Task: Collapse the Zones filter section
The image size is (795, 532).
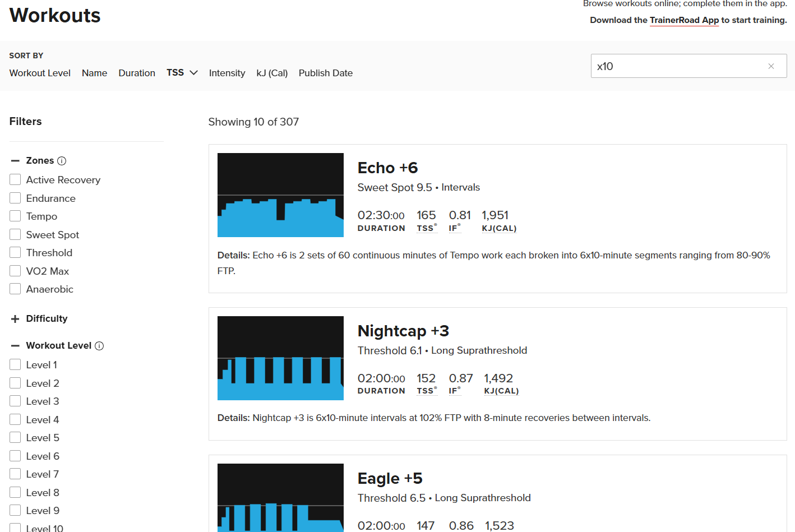Action: 15,161
